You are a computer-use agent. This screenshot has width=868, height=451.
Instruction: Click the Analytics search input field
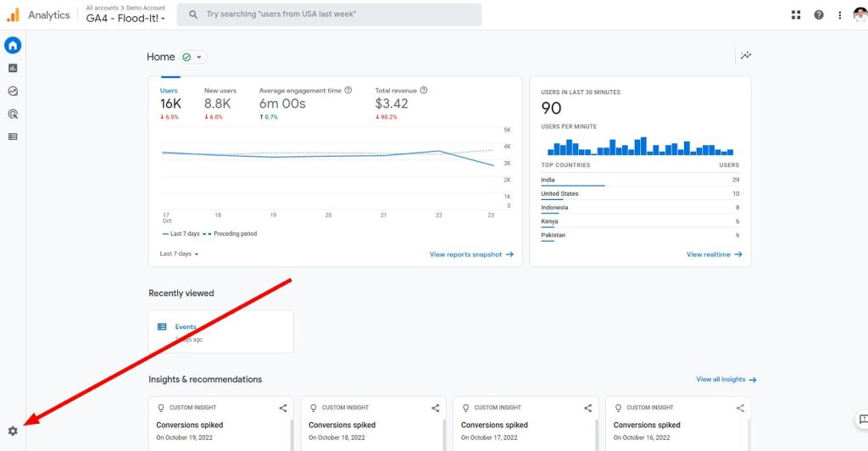[x=329, y=14]
